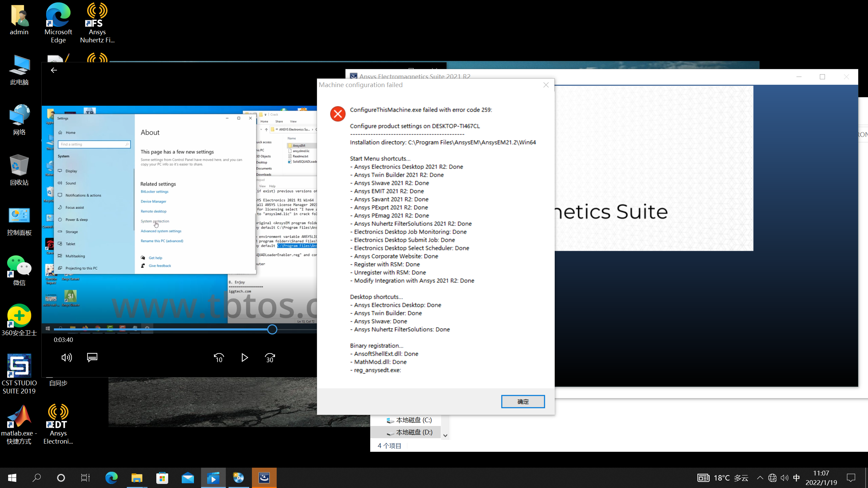Open network tray icon
868x488 pixels.
[x=772, y=478]
